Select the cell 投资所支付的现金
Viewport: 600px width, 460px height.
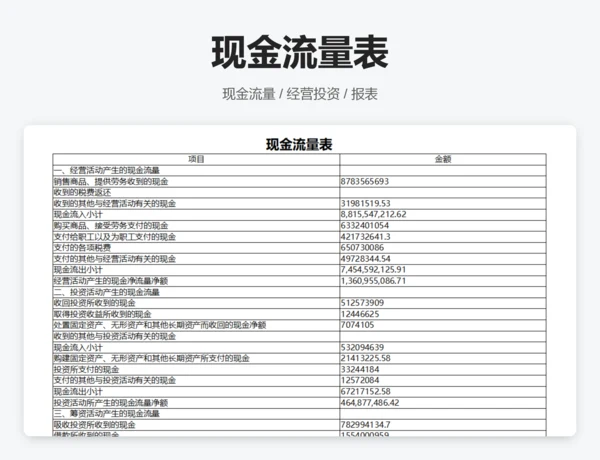[196, 369]
